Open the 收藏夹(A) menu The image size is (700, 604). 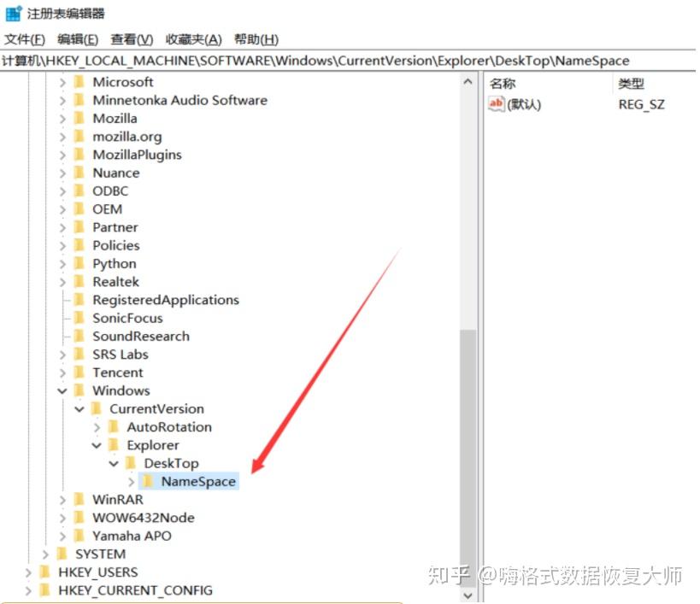pyautogui.click(x=193, y=39)
